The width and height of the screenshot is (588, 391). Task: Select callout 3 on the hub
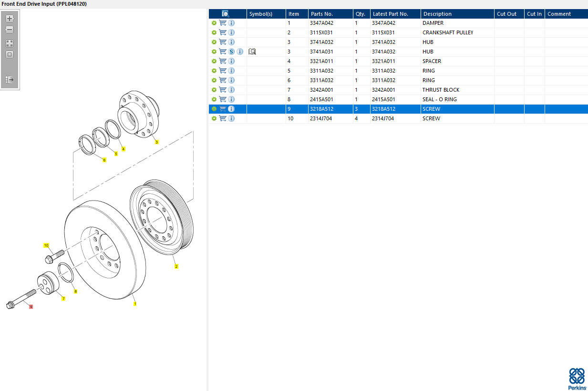(x=156, y=142)
